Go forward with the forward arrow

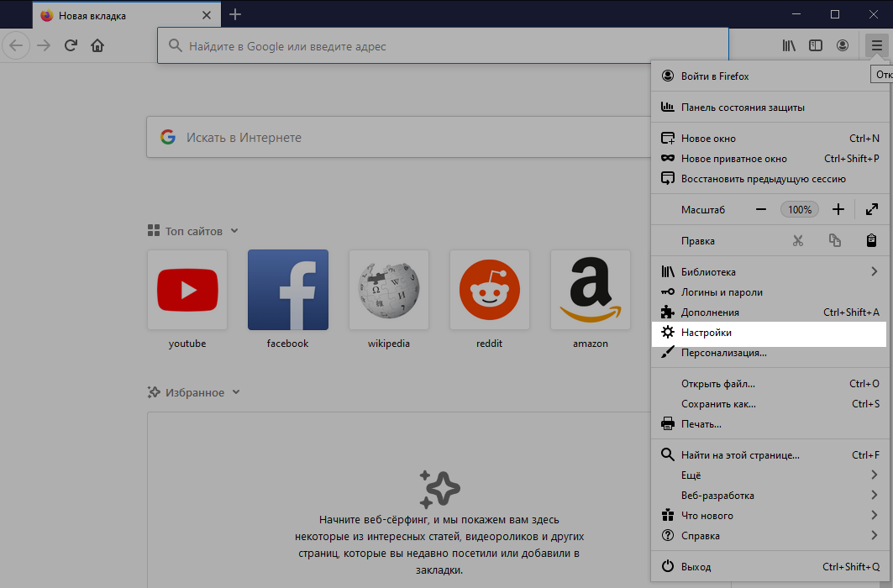(44, 45)
